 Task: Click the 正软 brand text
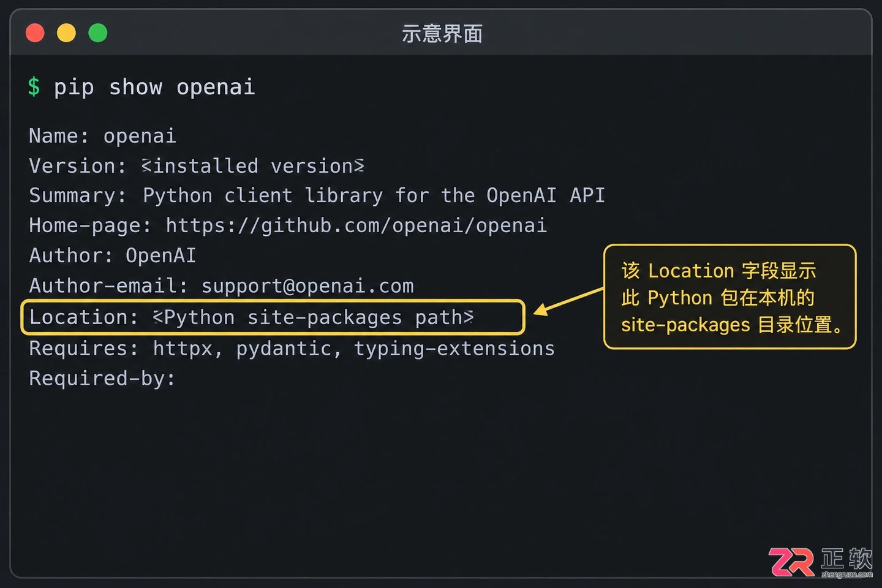point(846,559)
